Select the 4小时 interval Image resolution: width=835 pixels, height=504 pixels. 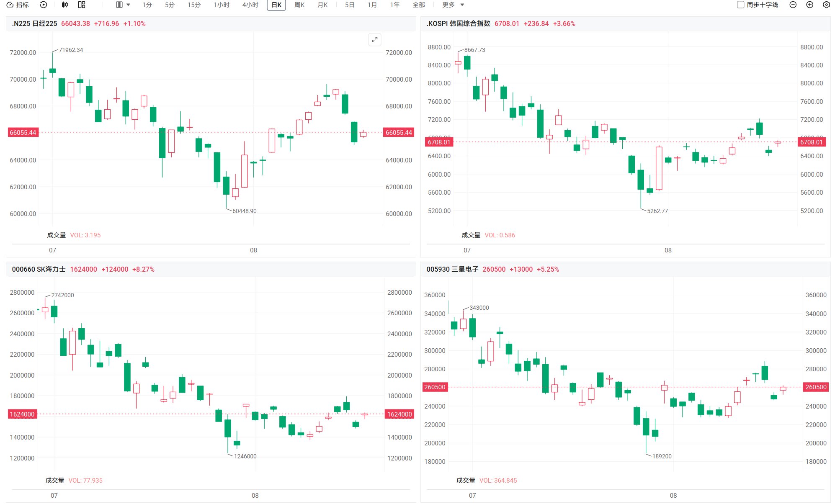click(250, 5)
